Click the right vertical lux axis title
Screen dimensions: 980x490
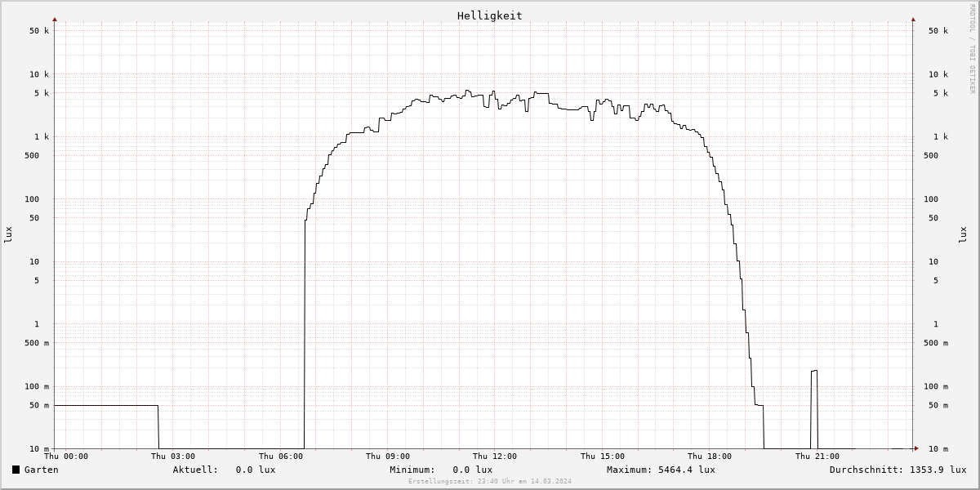(x=962, y=234)
